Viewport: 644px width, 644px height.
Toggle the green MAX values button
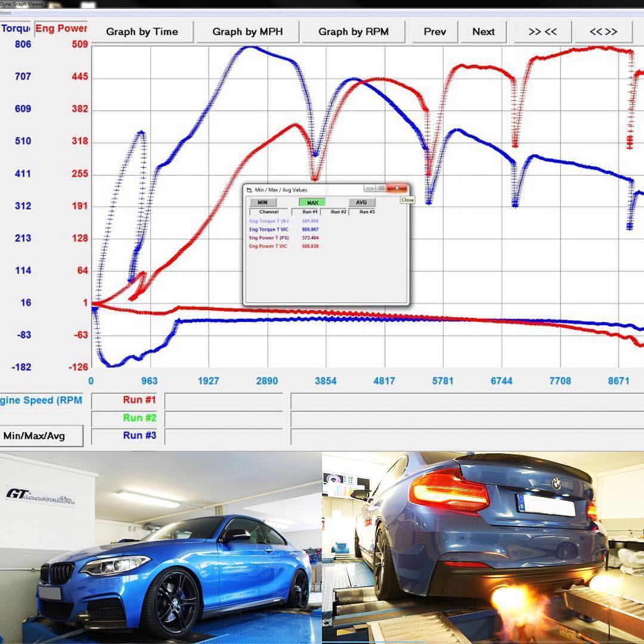click(x=312, y=203)
